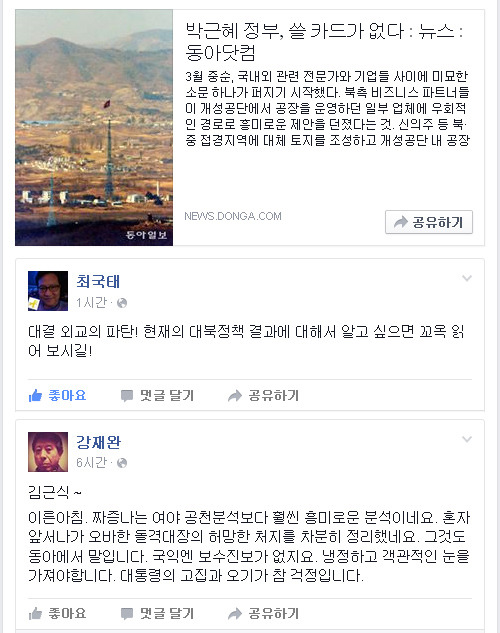This screenshot has height=633, width=500.
Task: Open 최국태's profile picture
Action: [48, 291]
